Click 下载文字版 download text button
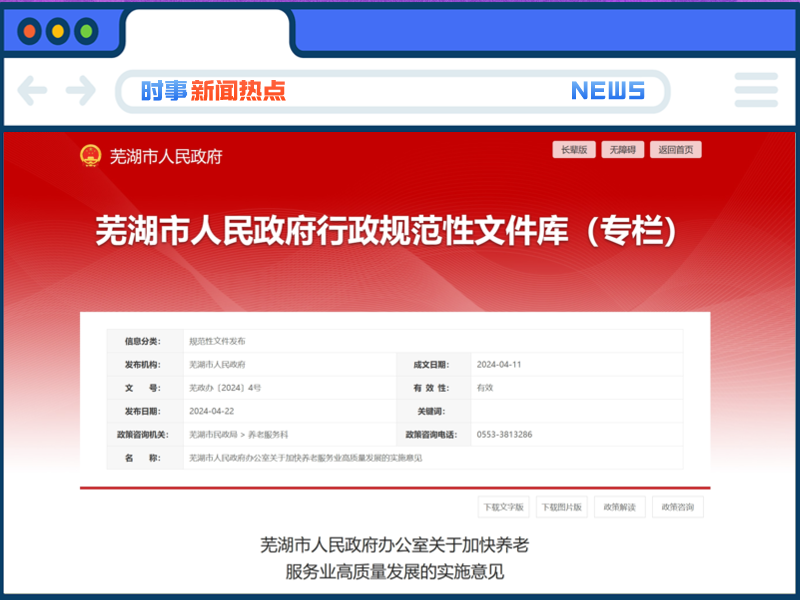Screen dimensions: 800x600 tap(504, 507)
